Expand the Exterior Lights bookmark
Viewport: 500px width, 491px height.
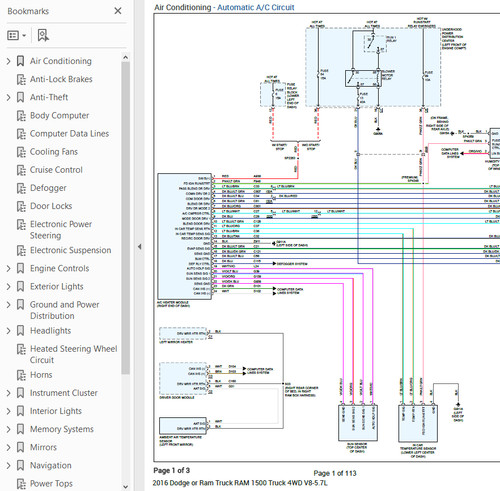tap(9, 286)
